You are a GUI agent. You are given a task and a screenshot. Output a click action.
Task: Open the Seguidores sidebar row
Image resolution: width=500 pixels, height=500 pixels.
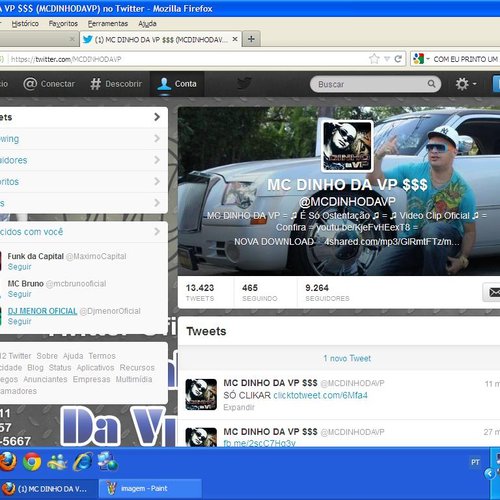tap(83, 160)
